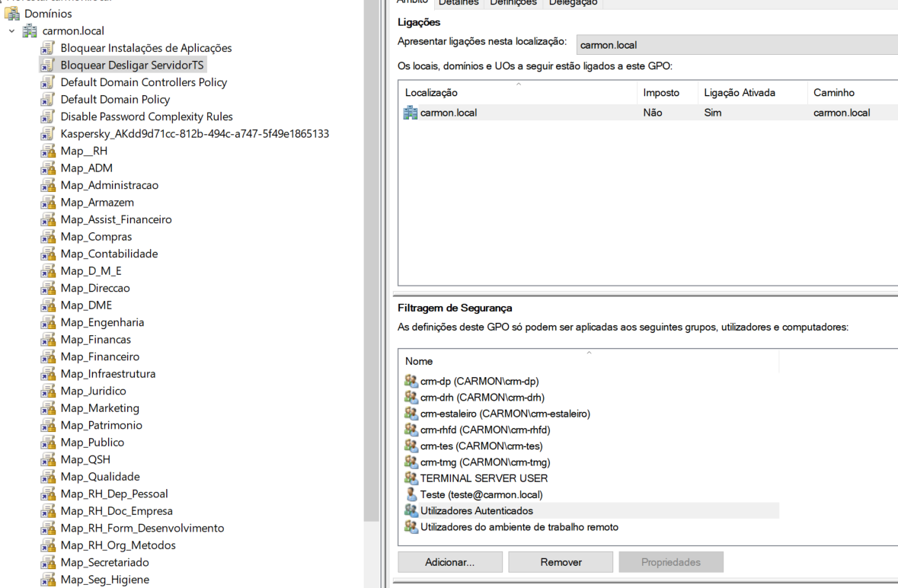This screenshot has width=898, height=588.
Task: Select Map_Qualidade in the tree
Action: tap(101, 477)
